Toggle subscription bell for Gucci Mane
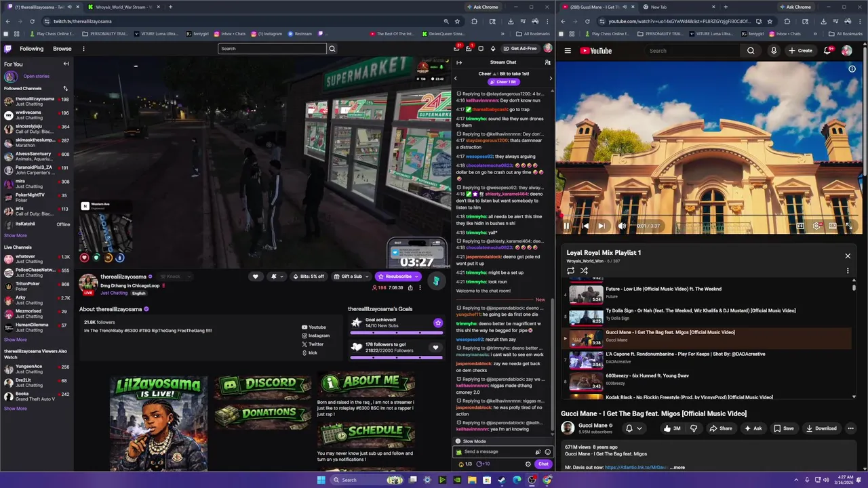The height and width of the screenshot is (488, 868). [633, 428]
